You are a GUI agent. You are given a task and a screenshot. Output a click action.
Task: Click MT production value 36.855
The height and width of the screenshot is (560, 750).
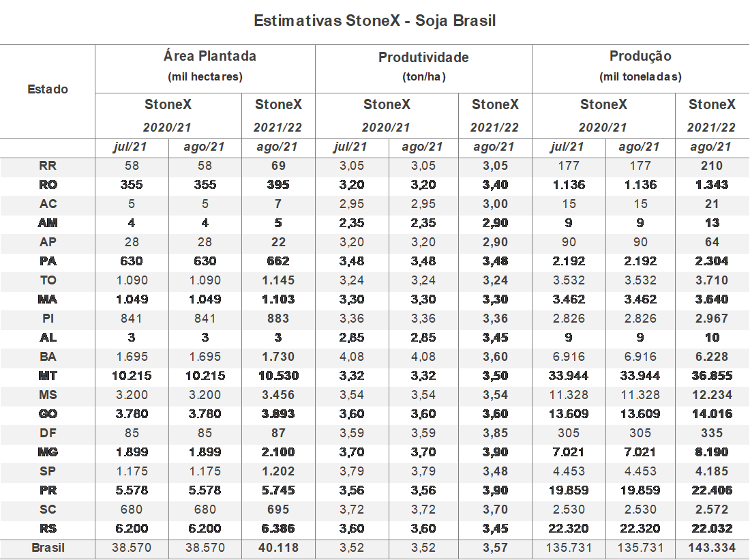(x=711, y=376)
